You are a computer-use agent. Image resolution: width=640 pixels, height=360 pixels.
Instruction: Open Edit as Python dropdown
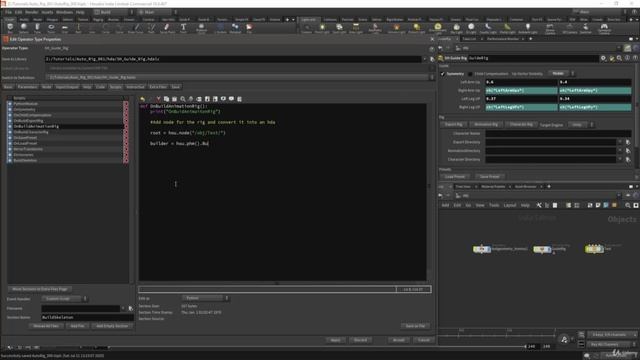(x=205, y=298)
